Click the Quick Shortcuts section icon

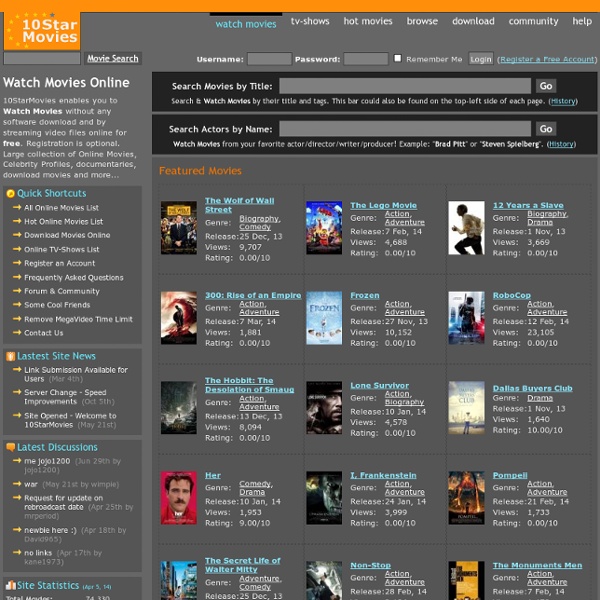10,193
